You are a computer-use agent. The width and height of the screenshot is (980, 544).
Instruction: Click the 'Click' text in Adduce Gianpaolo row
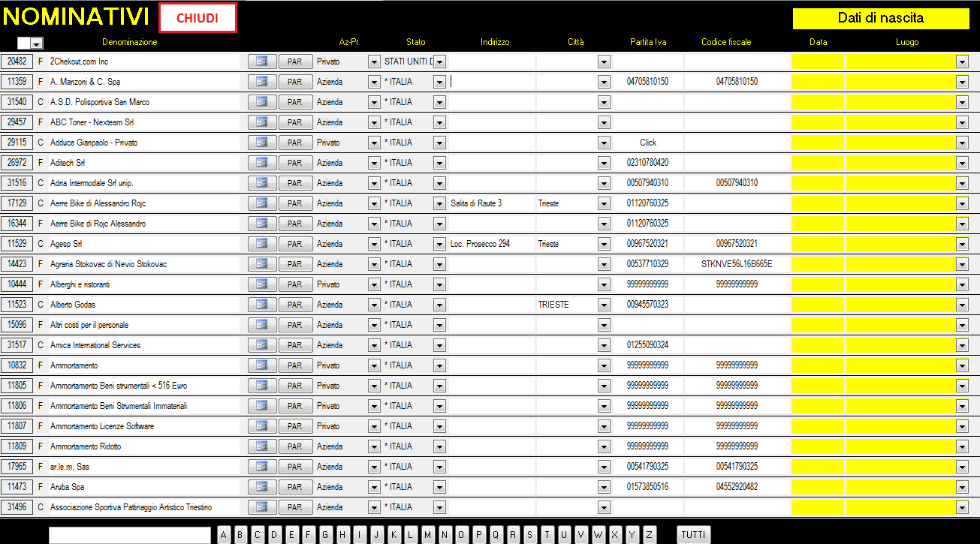[648, 143]
